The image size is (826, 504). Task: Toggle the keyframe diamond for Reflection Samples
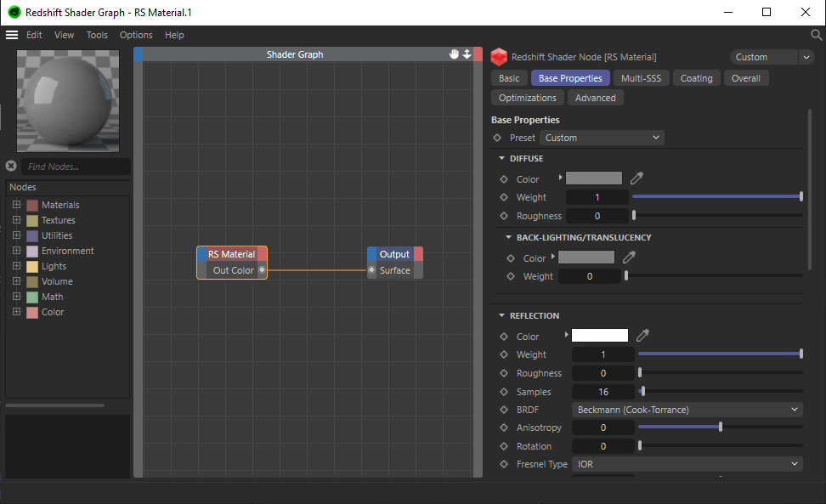(504, 391)
